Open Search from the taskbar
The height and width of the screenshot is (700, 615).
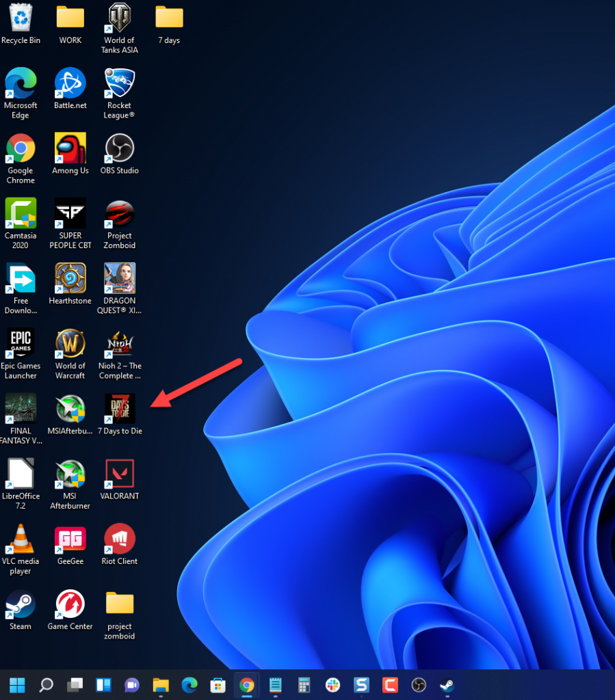pyautogui.click(x=46, y=685)
